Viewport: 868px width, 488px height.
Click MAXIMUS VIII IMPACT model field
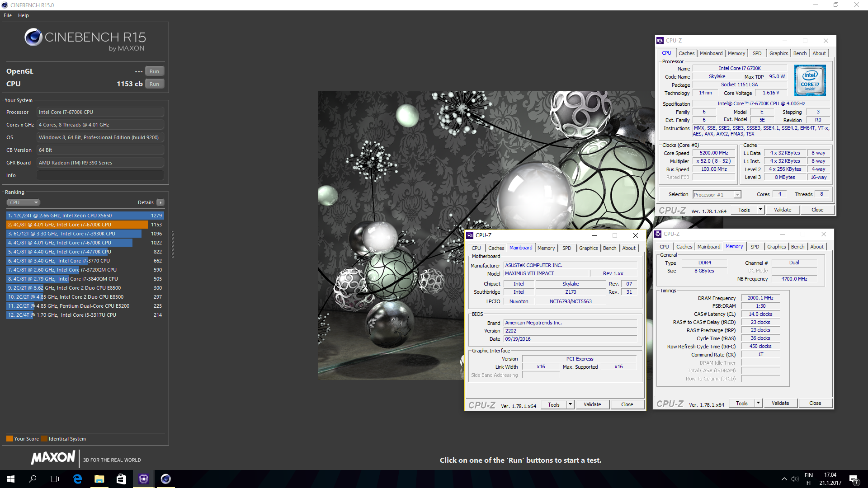click(546, 274)
